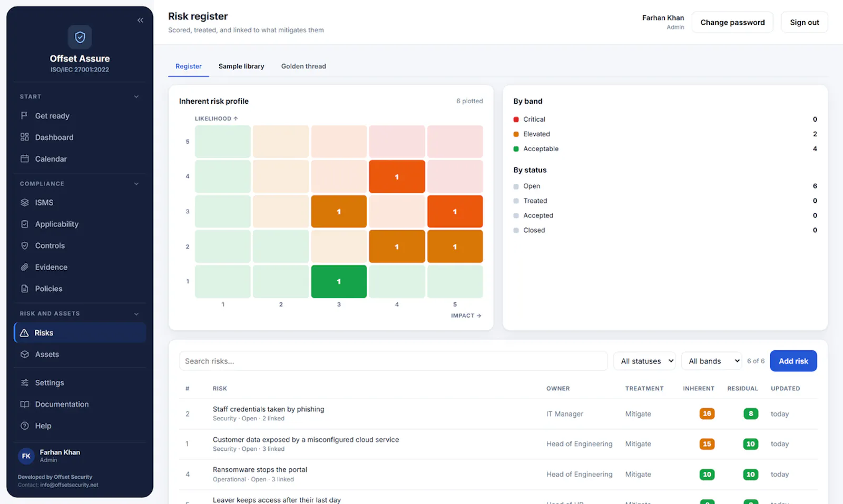Select the Register tab
Viewport: 843px width, 504px height.
tap(189, 66)
